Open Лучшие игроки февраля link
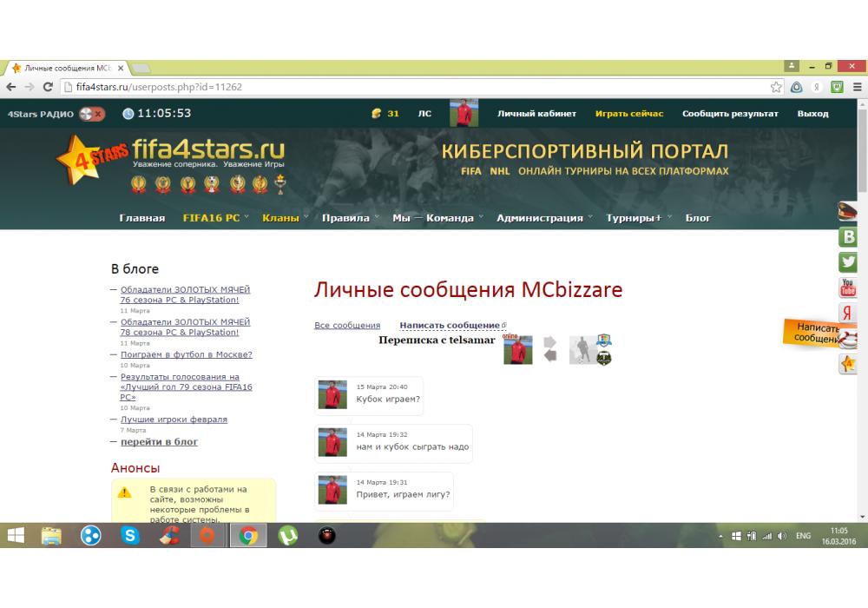Image resolution: width=868 pixels, height=608 pixels. point(174,420)
